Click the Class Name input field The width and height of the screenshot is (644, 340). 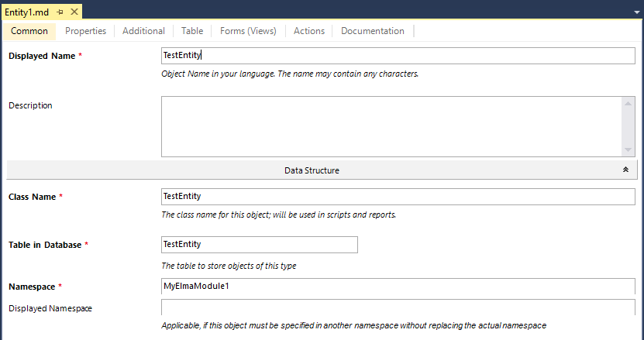(398, 197)
